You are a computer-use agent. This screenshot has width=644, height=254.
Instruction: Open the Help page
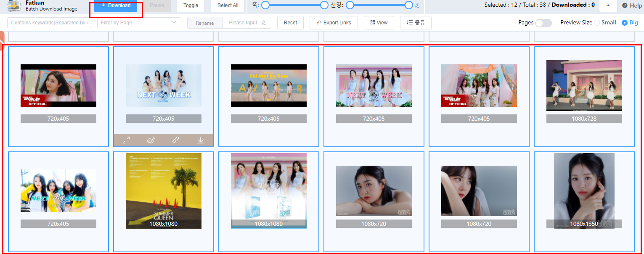click(632, 5)
